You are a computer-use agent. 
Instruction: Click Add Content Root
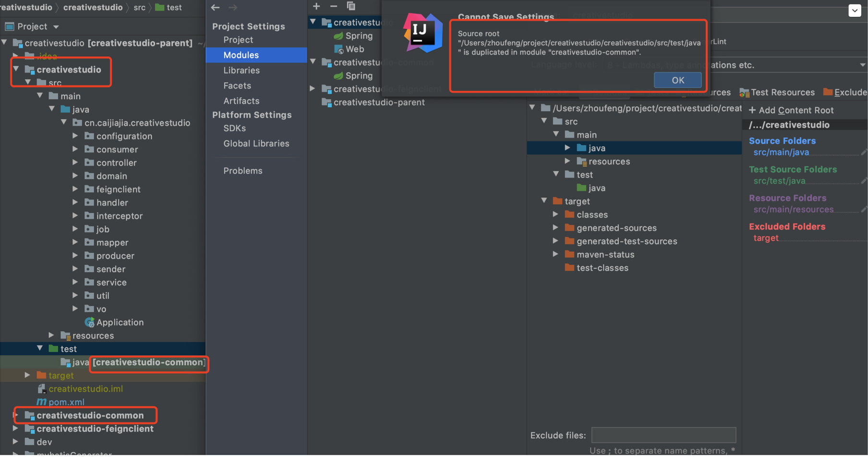tap(791, 110)
